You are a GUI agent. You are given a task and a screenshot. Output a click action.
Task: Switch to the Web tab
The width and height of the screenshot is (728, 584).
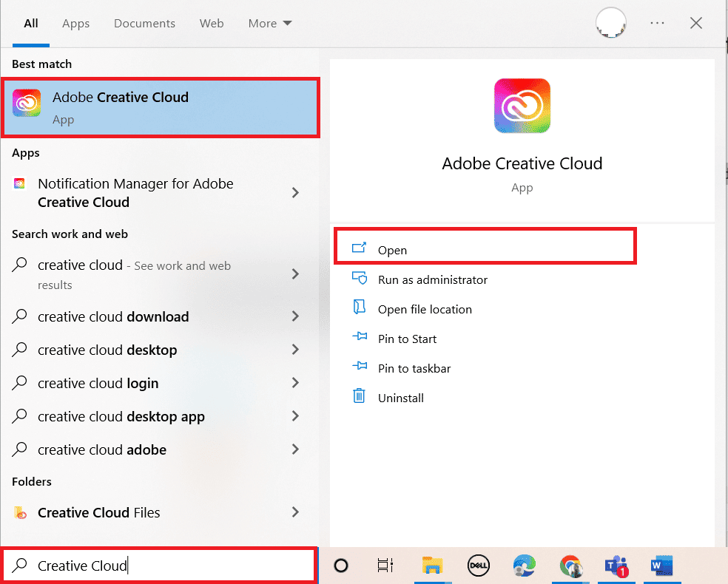coord(212,23)
